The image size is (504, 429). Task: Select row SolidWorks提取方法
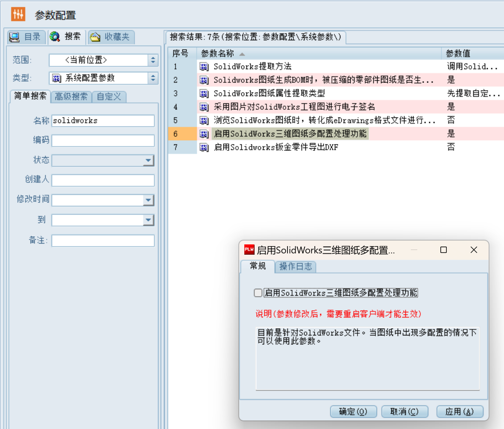click(x=336, y=67)
